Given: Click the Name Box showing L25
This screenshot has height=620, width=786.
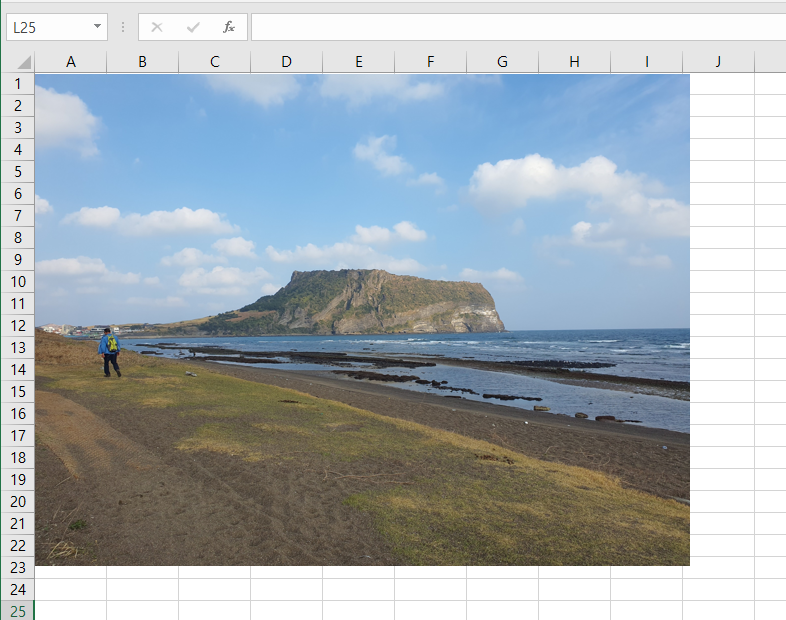Looking at the screenshot, I should 57,27.
